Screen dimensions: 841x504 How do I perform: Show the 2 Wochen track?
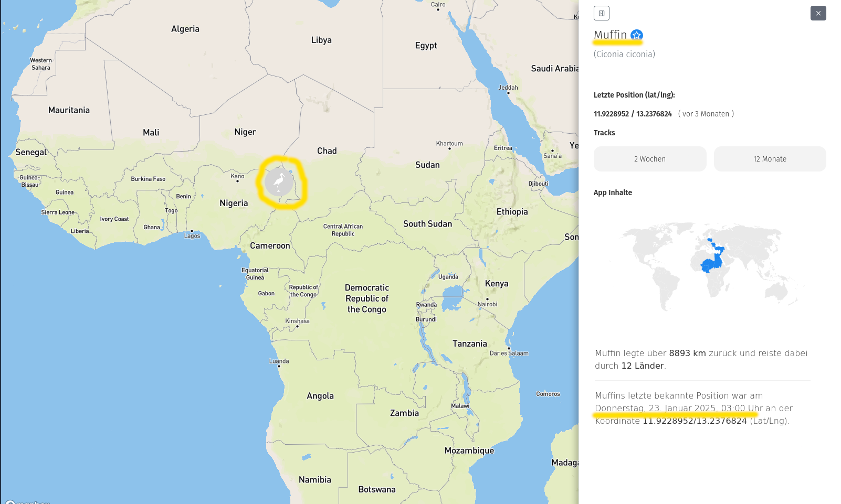tap(650, 159)
